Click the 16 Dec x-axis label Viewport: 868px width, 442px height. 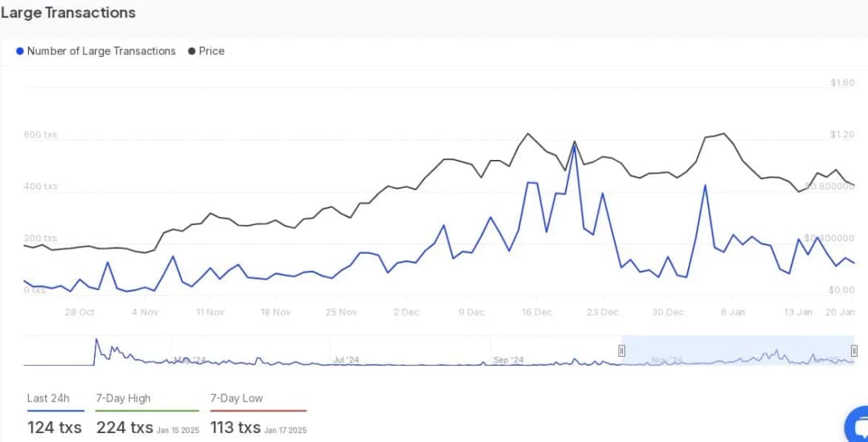point(538,312)
